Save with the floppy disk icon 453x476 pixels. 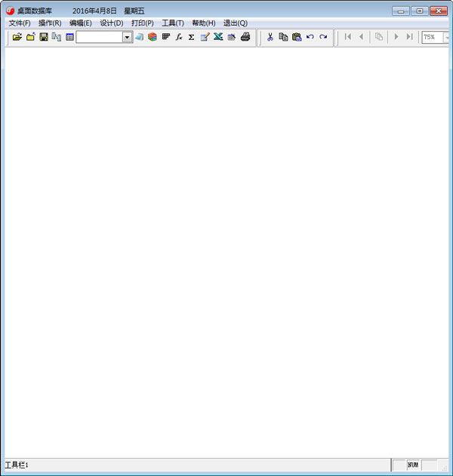coord(44,37)
